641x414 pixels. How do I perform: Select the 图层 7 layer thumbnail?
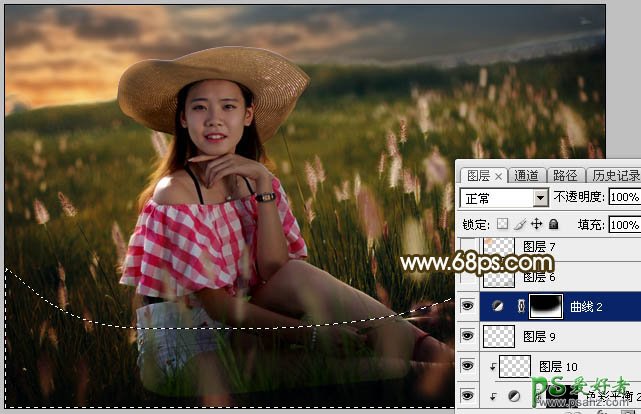(x=498, y=247)
